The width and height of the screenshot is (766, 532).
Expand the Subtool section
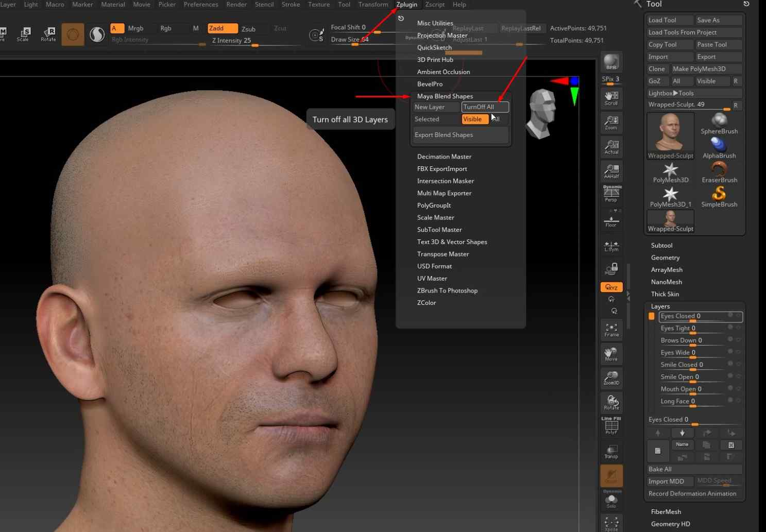click(661, 246)
